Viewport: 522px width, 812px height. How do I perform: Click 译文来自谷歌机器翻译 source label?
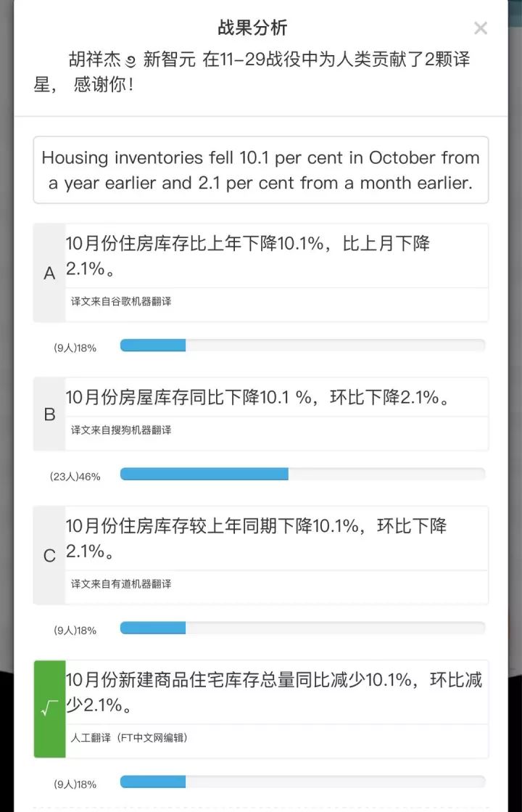click(x=121, y=301)
